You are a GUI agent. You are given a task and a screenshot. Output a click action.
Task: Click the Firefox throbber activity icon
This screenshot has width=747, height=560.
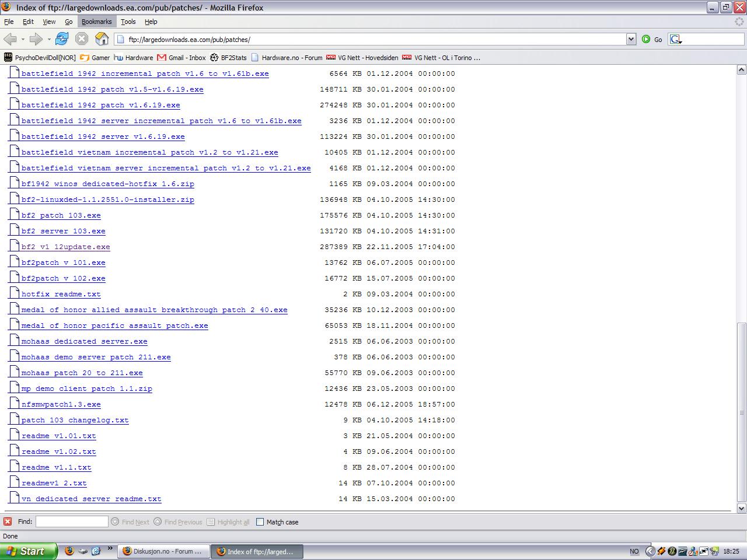tap(739, 22)
